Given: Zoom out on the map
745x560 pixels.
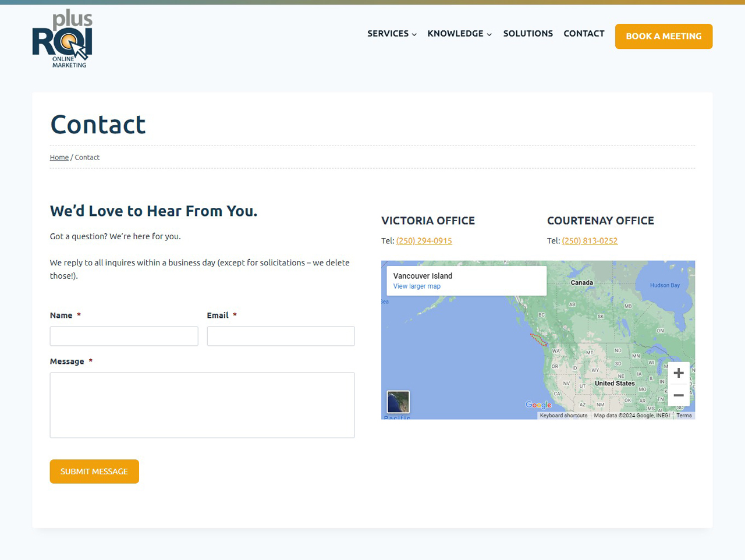Looking at the screenshot, I should [678, 395].
